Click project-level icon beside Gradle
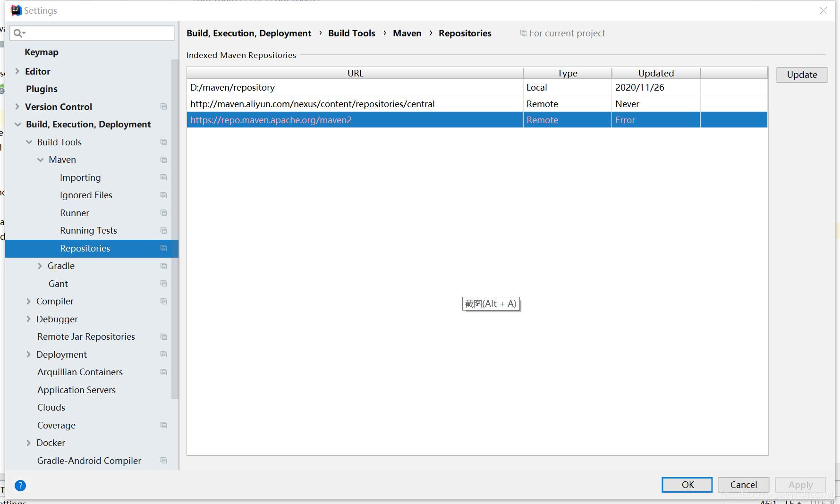Viewport: 840px width, 504px height. pos(164,266)
